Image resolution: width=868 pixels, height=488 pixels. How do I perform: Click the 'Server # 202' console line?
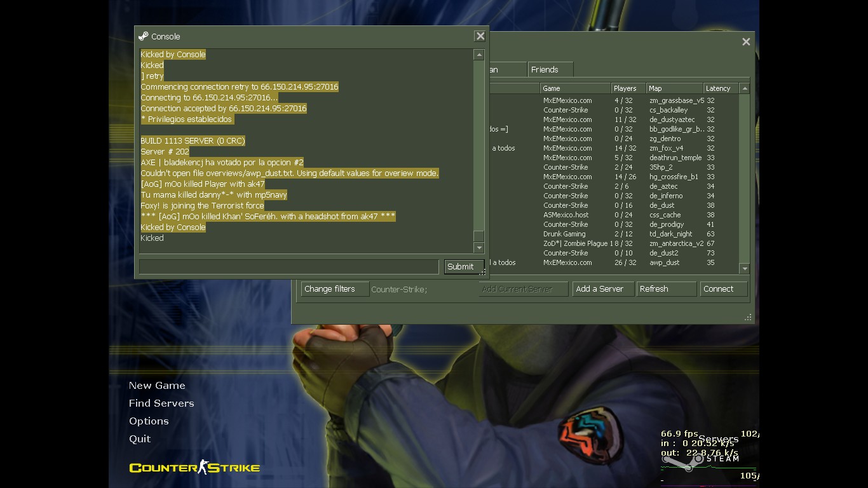165,151
